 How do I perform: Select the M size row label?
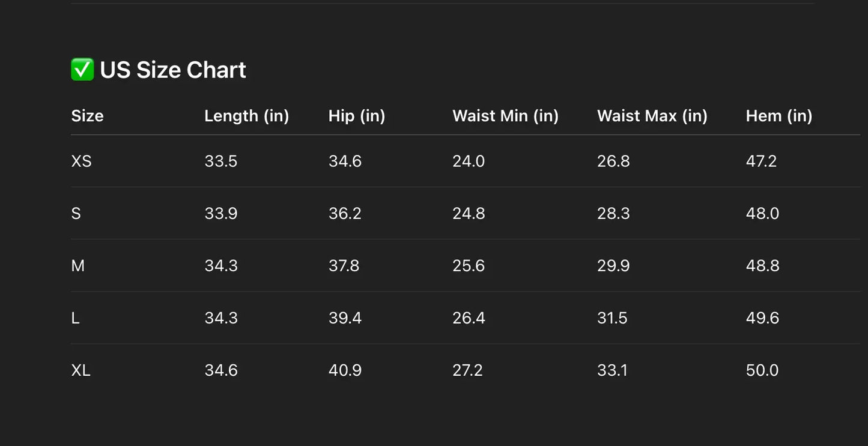pyautogui.click(x=77, y=266)
